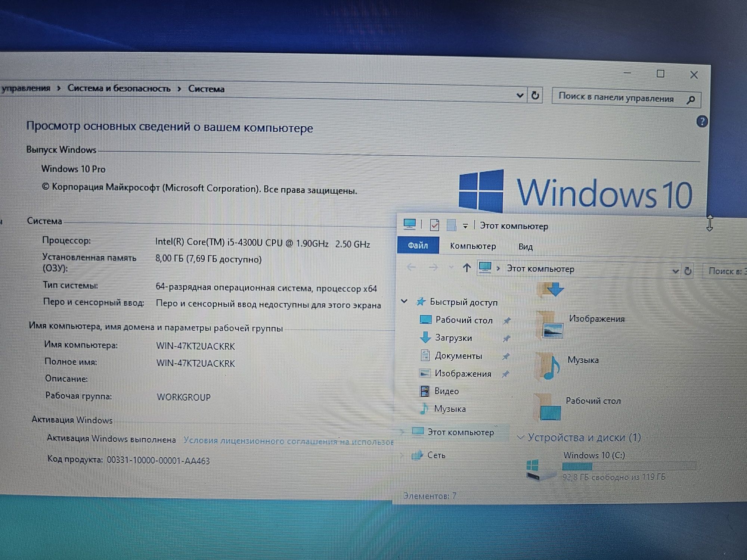Click the 'WORKGROUP' workgroup value

click(x=183, y=397)
